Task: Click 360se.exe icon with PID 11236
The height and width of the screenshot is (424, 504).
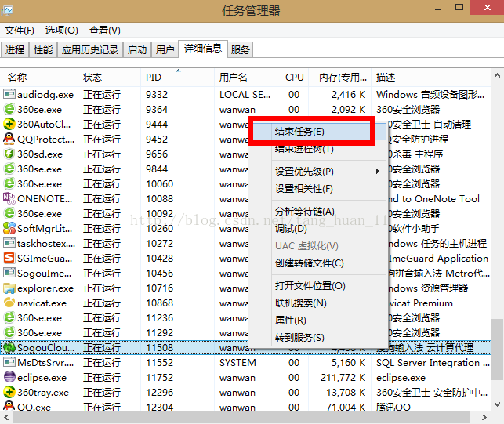Action: 9,317
